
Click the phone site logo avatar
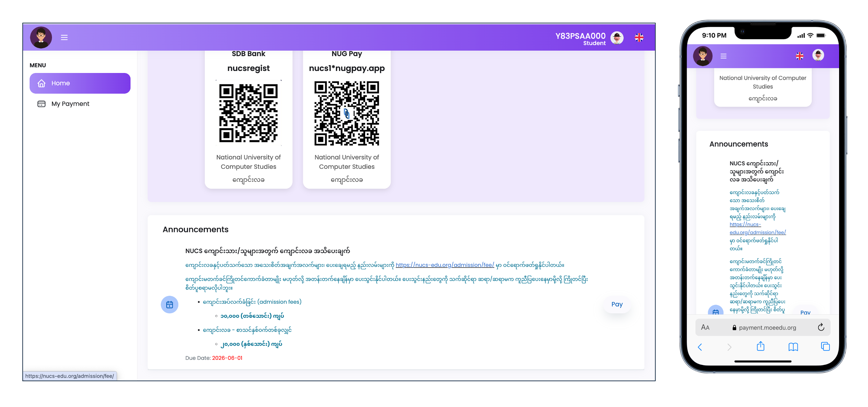(702, 56)
